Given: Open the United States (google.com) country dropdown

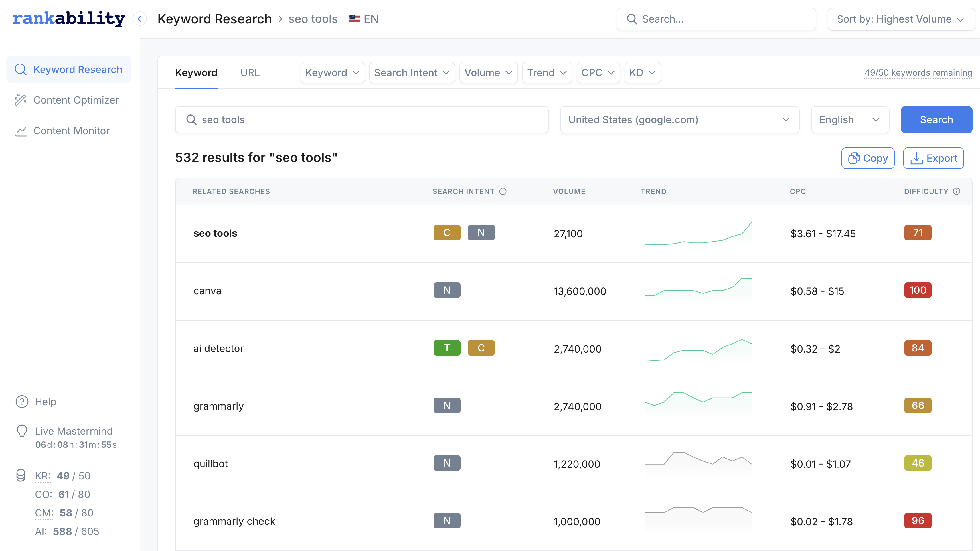Looking at the screenshot, I should pyautogui.click(x=679, y=119).
